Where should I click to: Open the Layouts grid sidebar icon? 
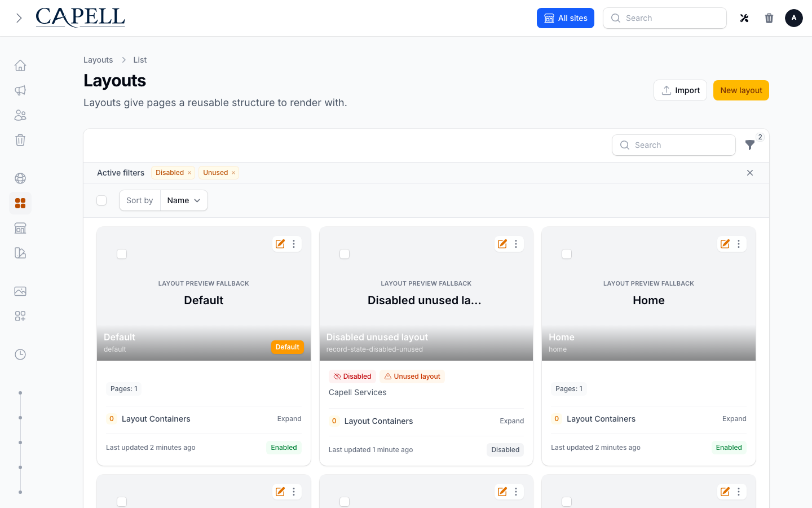coord(20,203)
